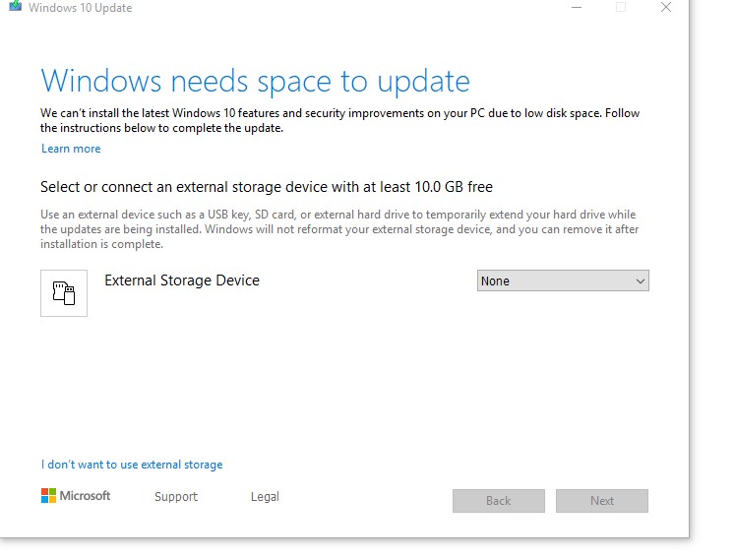Click the Microsoft four-color logo

coord(48,496)
